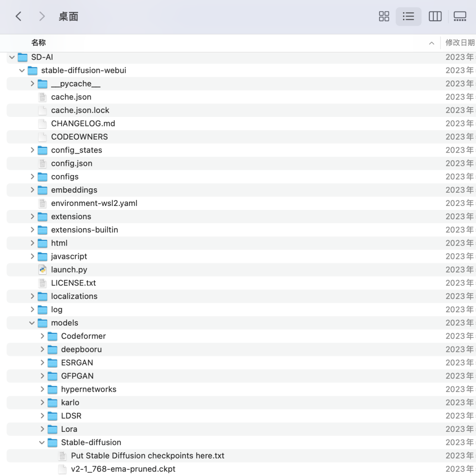Select the log folder name
The width and height of the screenshot is (476, 475).
57,310
